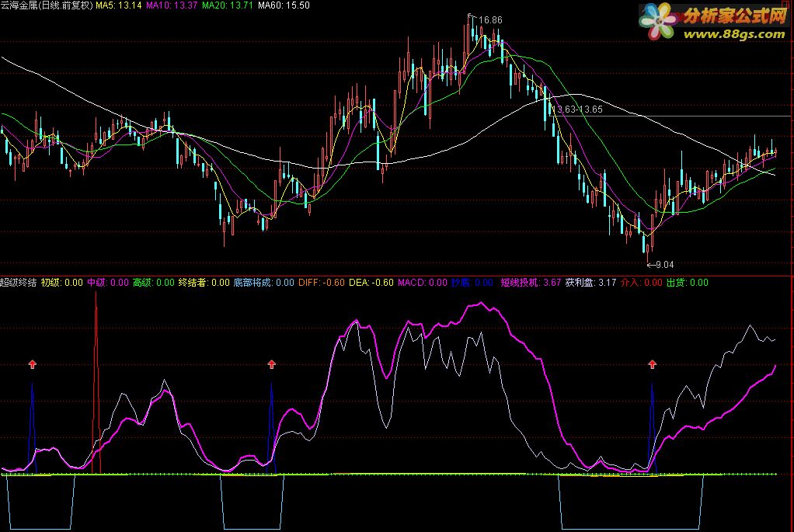Click the 超级终结 indicator name
Viewport: 794px width, 532px height.
coord(18,283)
